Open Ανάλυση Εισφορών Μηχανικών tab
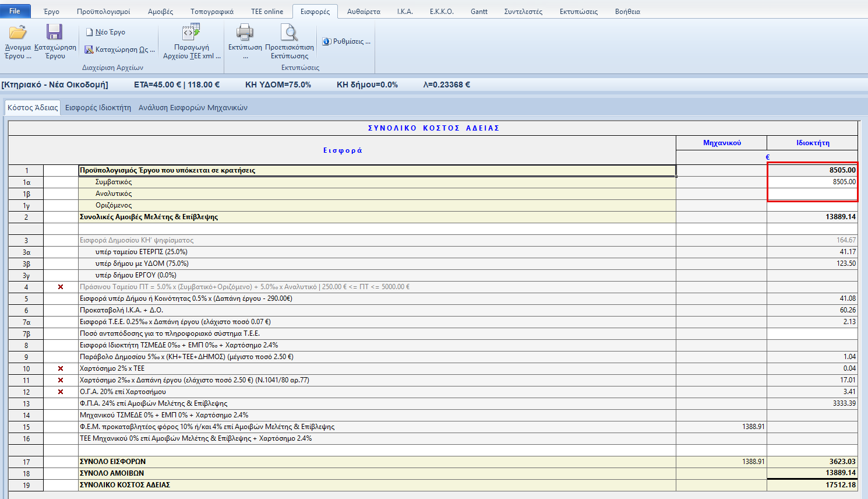The image size is (868, 499). pyautogui.click(x=193, y=108)
